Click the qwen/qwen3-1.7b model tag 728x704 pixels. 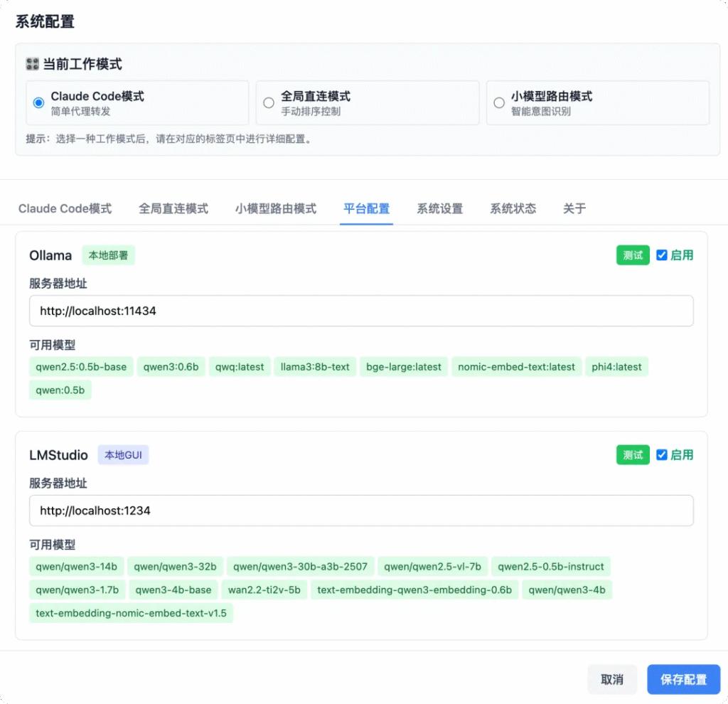77,590
